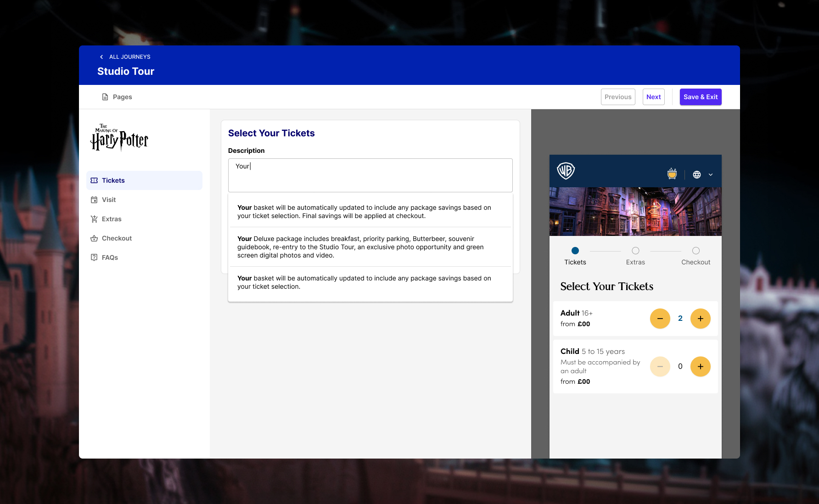This screenshot has height=504, width=819.
Task: Click the Adult quantity value 2
Action: pos(680,319)
